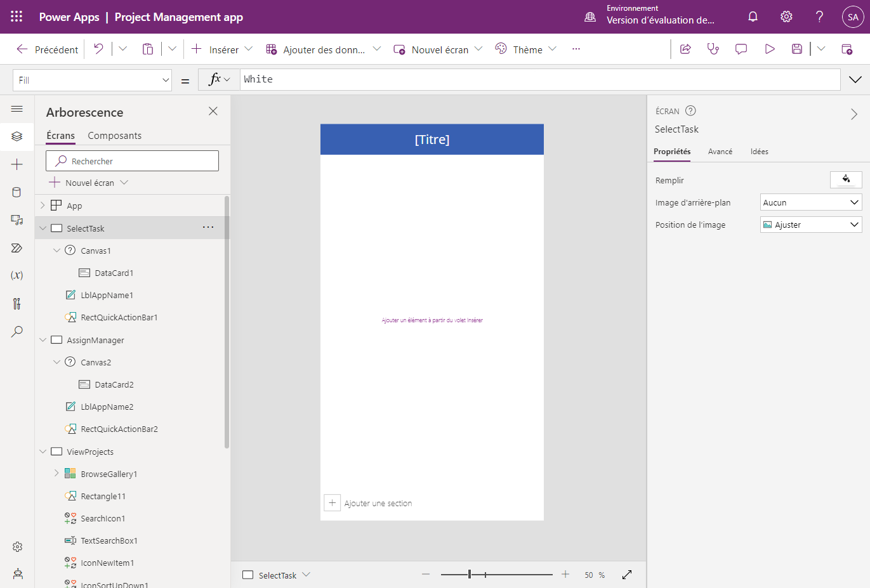Collapse the Canvas2 node
The image size is (870, 588).
click(56, 362)
